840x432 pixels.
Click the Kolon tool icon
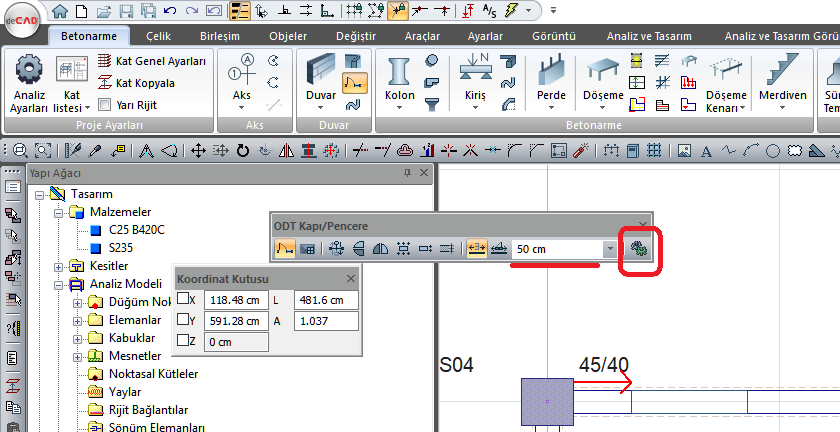pyautogui.click(x=400, y=72)
